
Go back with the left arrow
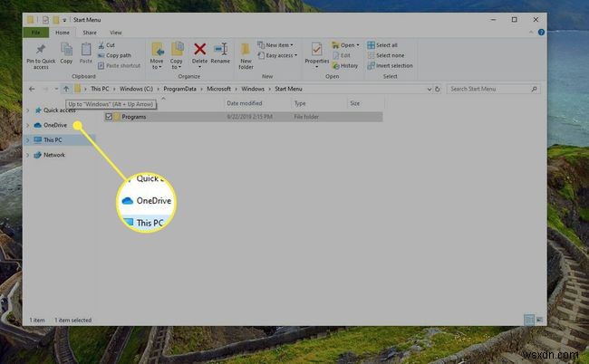point(32,89)
